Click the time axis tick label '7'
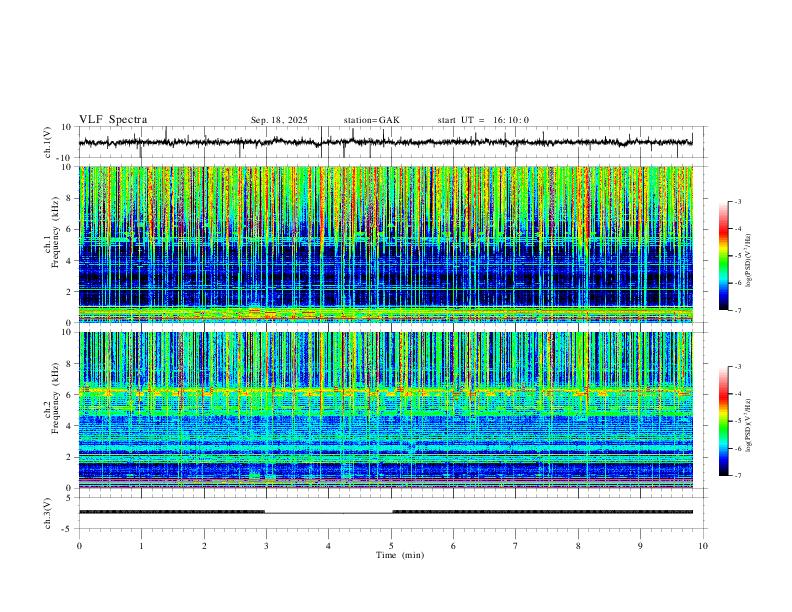This screenshot has height=612, width=792. coord(516,546)
